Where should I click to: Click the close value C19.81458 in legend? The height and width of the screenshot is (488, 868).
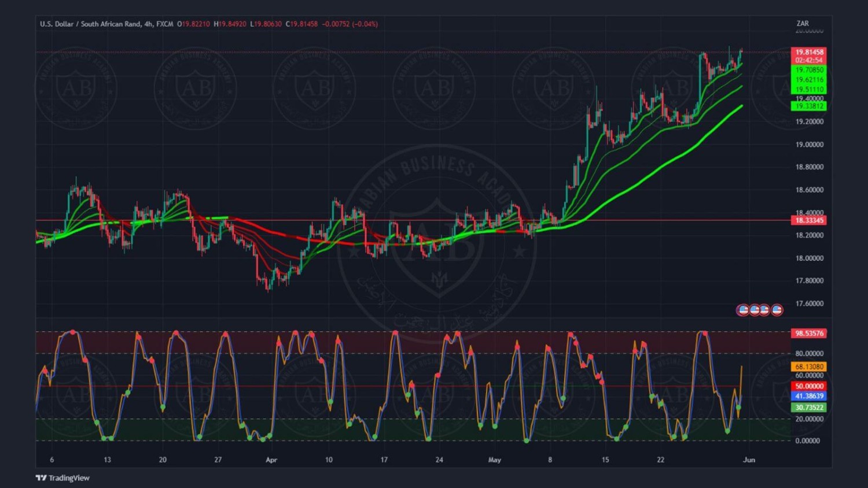pos(301,24)
